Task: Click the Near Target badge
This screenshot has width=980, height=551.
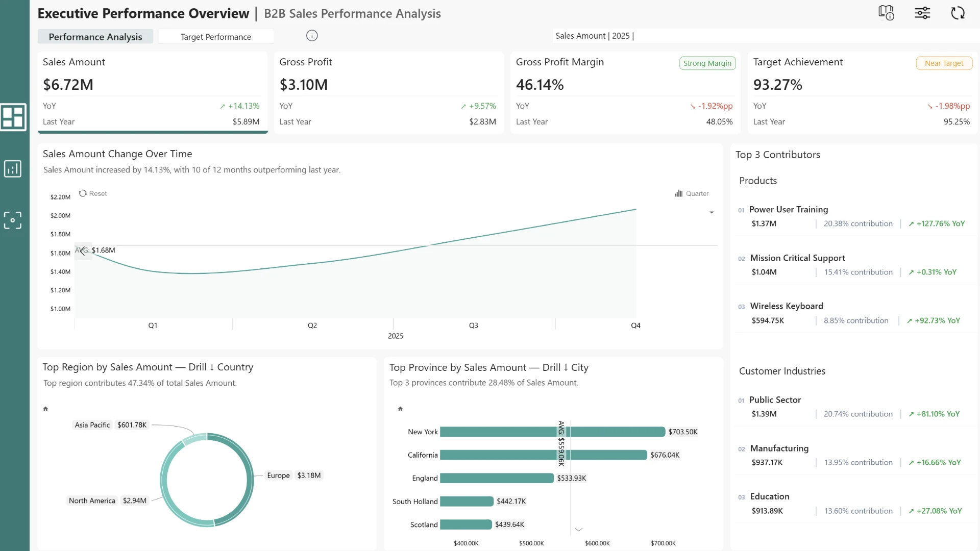Action: 944,63
